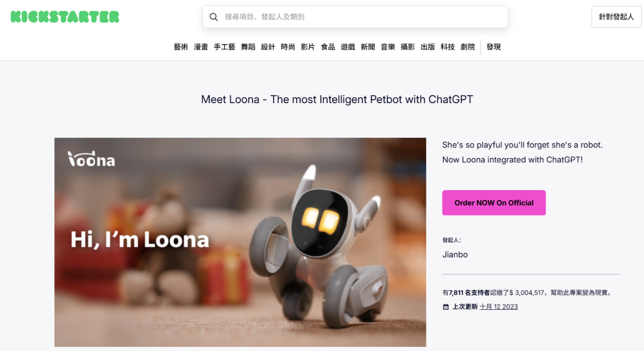Image resolution: width=644 pixels, height=351 pixels.
Task: Click the Meet Loona project title
Action: point(337,100)
